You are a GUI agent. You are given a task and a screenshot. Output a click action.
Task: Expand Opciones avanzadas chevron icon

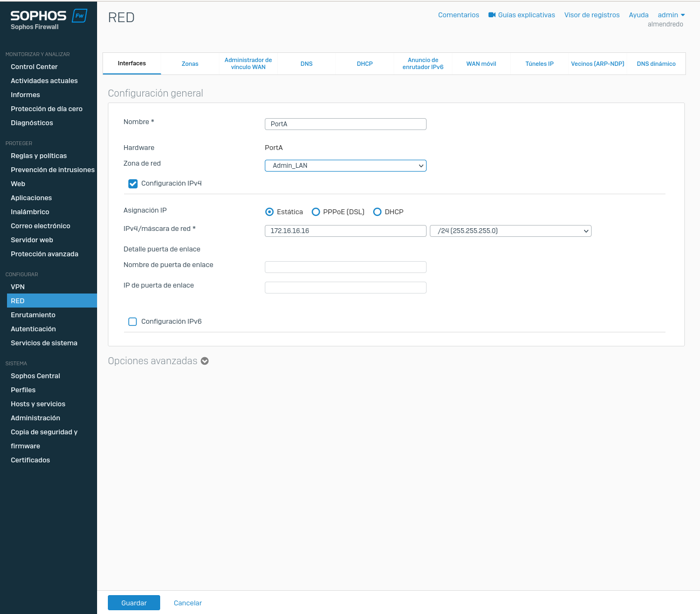(x=205, y=361)
